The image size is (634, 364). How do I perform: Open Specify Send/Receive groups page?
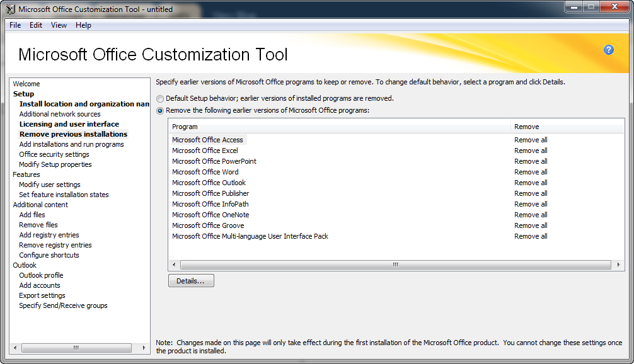click(x=63, y=306)
